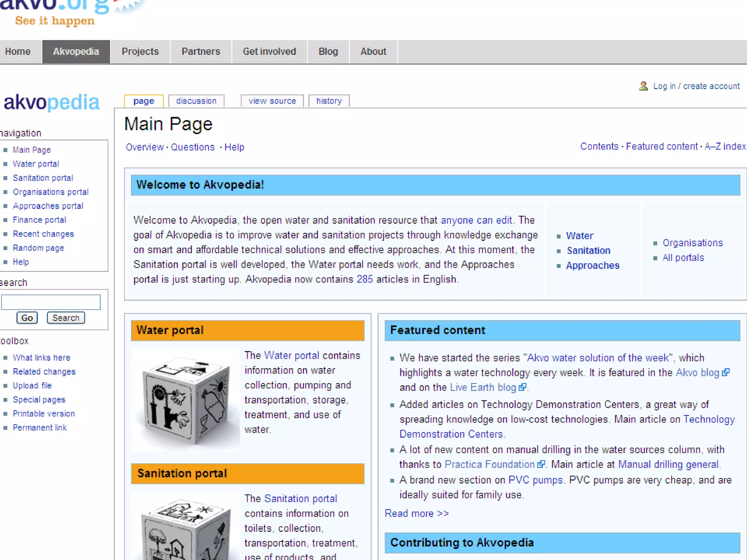Open the history tab
This screenshot has height=560, width=747.
coord(329,101)
